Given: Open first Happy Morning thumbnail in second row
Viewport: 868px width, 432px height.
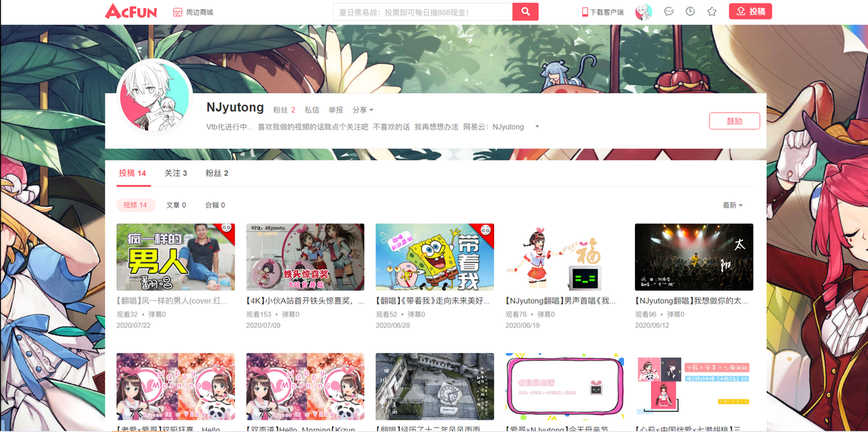Looking at the screenshot, I should click(x=176, y=386).
